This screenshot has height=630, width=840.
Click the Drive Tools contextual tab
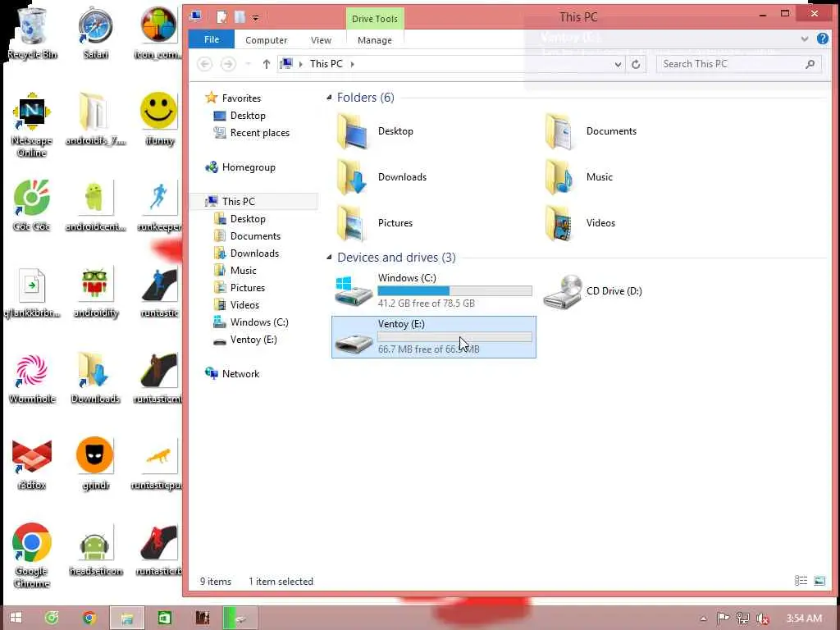(374, 19)
